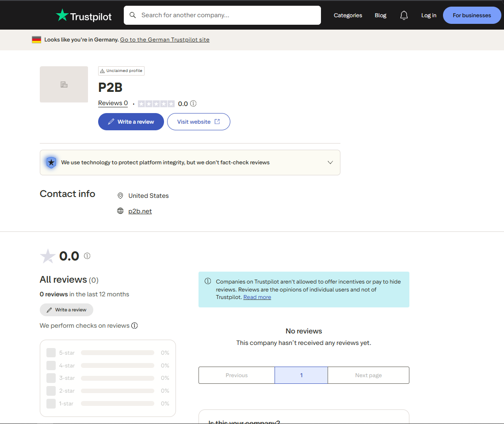Click the location pin icon
This screenshot has width=504, height=424.
click(120, 196)
